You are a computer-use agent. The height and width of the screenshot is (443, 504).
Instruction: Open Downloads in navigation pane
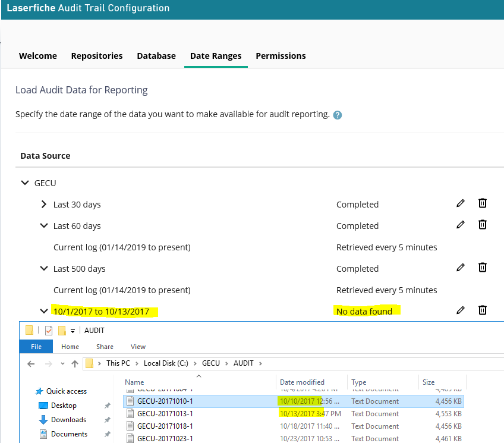coord(68,420)
